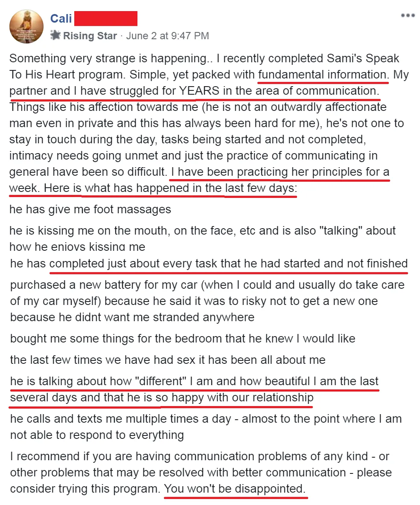Click the line 'bought me some things for the bedroom'
Image resolution: width=420 pixels, height=505 pixels.
pos(183,339)
